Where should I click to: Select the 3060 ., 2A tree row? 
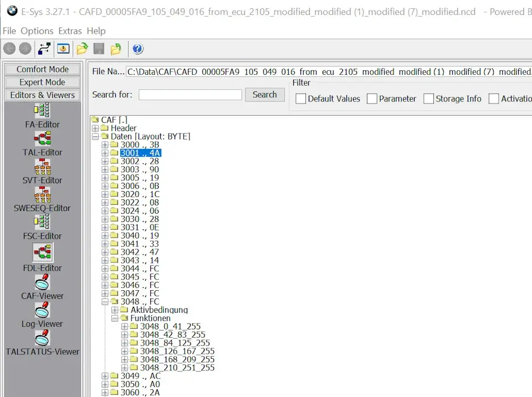tap(140, 392)
